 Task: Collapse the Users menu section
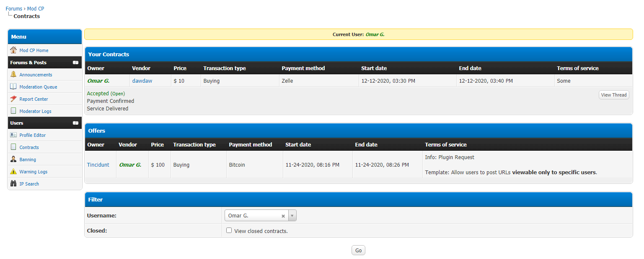(75, 123)
